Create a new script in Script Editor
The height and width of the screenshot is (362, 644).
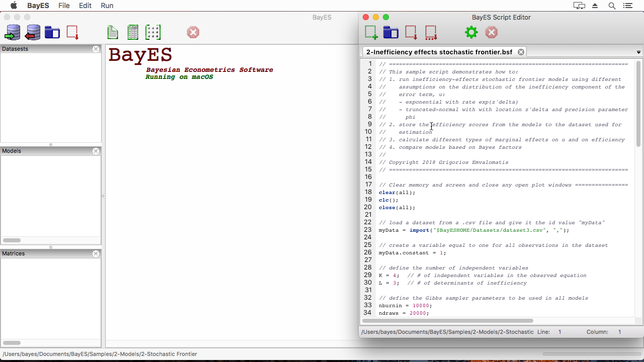[x=371, y=33]
